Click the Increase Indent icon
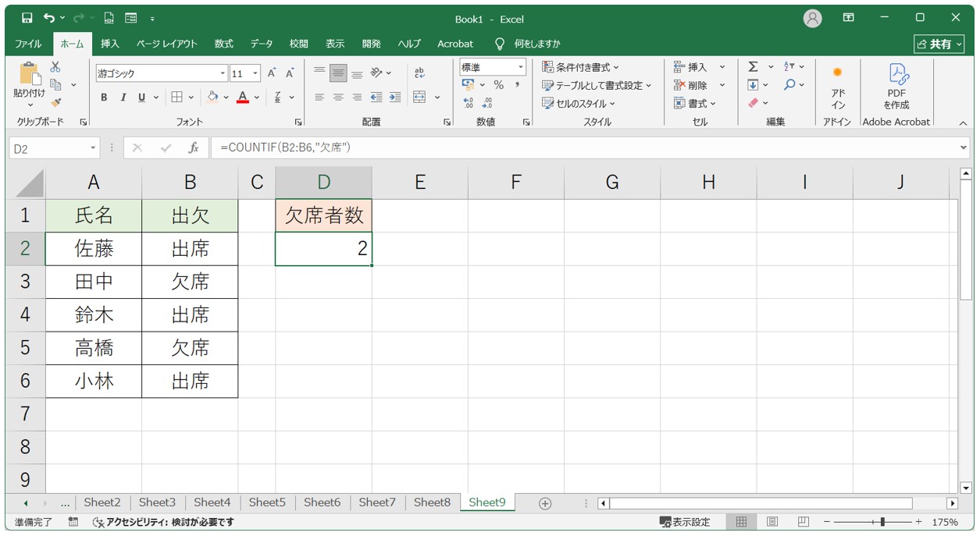Screen dimensions: 980x536 click(395, 98)
